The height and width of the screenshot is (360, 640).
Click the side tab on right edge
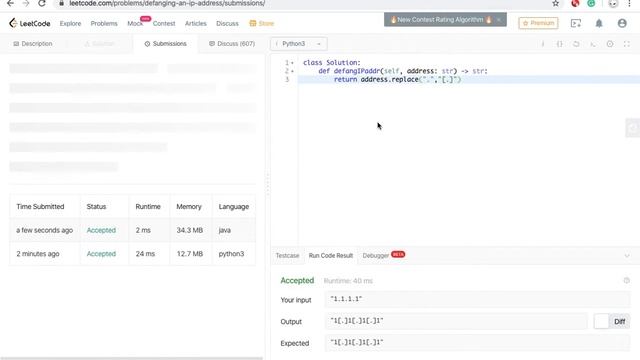tap(633, 128)
